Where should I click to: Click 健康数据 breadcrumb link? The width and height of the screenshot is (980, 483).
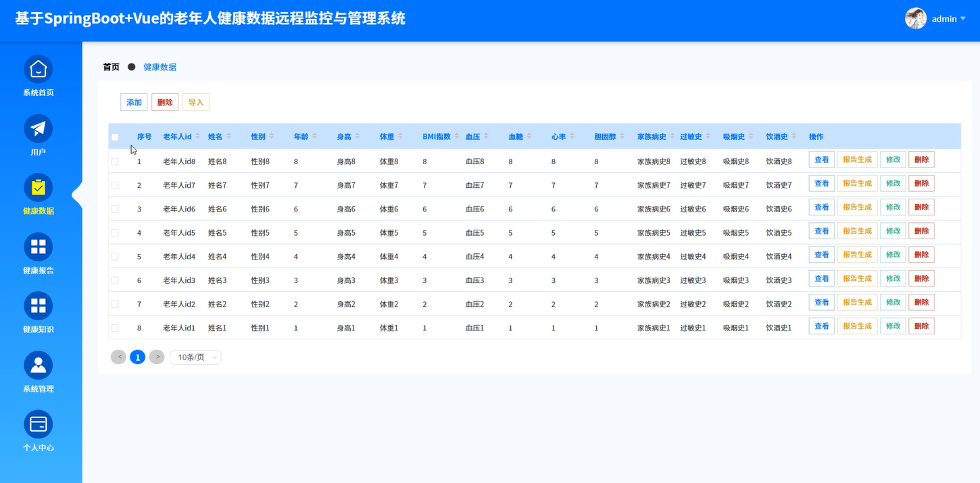click(160, 67)
